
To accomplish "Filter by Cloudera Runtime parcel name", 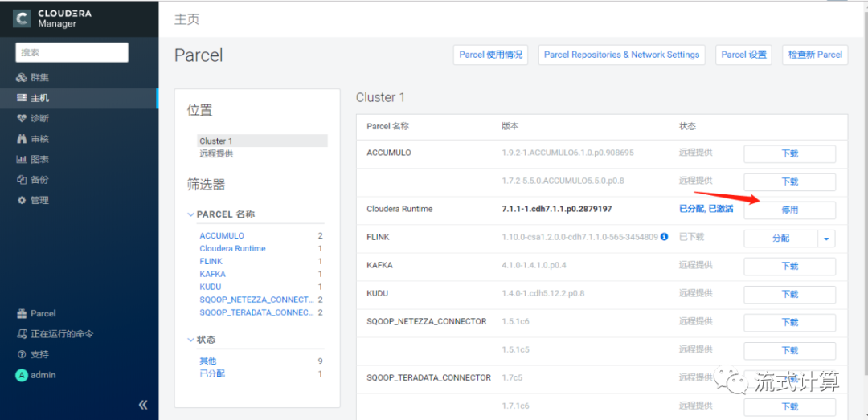I will (232, 248).
